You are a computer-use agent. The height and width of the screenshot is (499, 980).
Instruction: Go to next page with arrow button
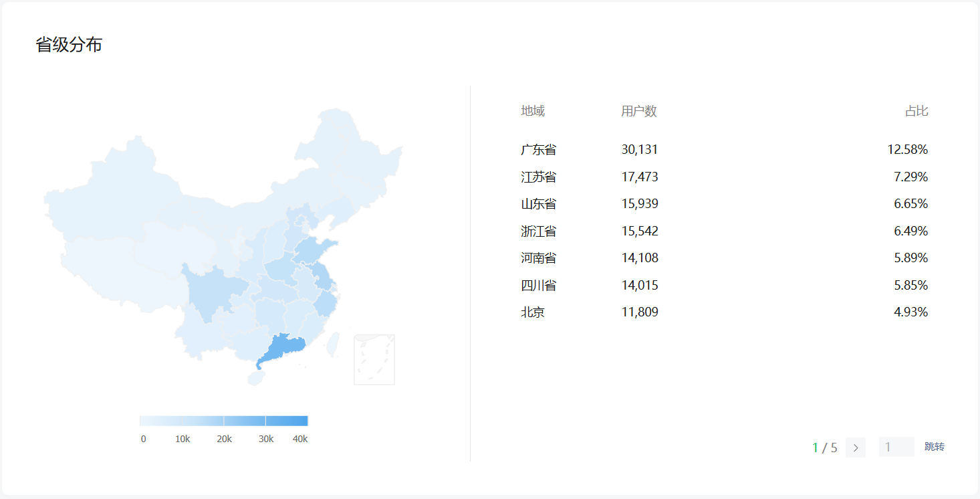point(856,447)
